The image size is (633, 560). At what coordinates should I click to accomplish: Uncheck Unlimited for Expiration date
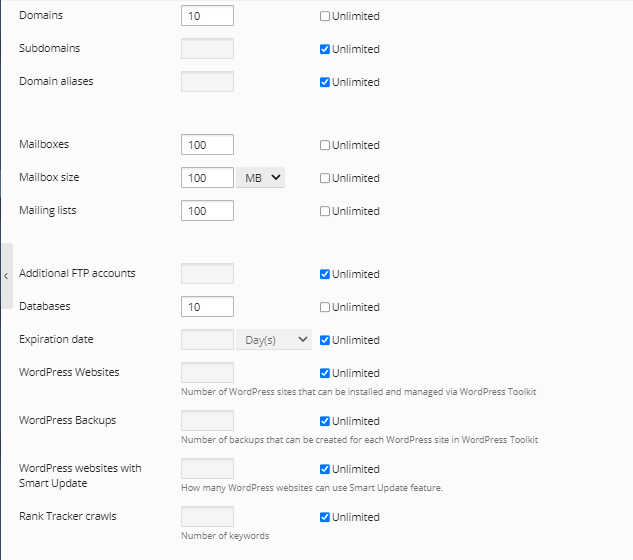pyautogui.click(x=325, y=340)
